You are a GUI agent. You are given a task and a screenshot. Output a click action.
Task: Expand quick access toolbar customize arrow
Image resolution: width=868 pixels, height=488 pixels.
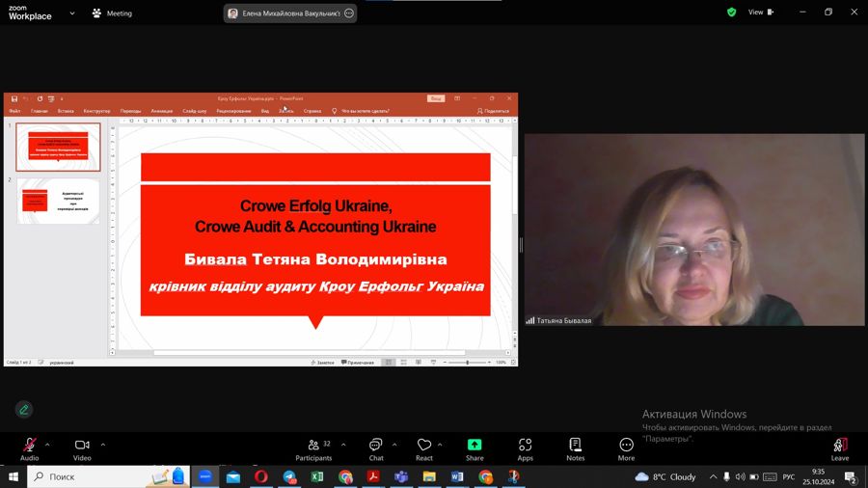[x=62, y=99]
